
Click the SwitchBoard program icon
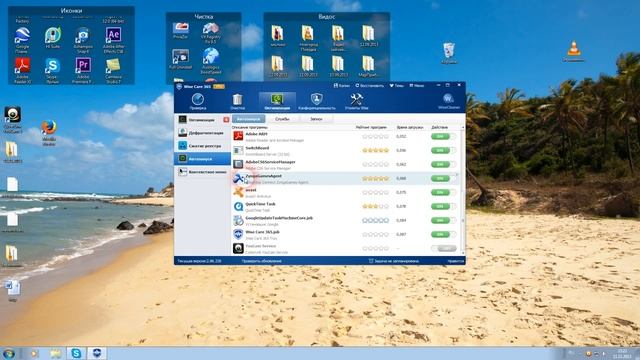pyautogui.click(x=238, y=150)
